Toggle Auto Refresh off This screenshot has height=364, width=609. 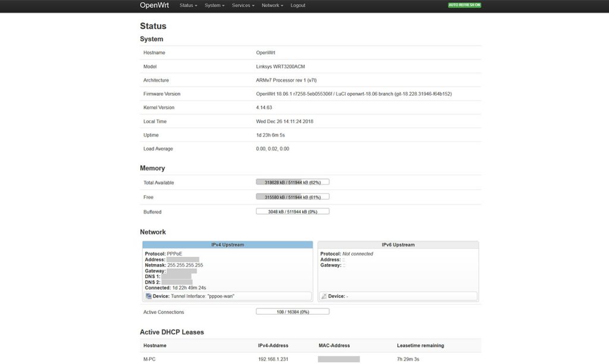464,4
